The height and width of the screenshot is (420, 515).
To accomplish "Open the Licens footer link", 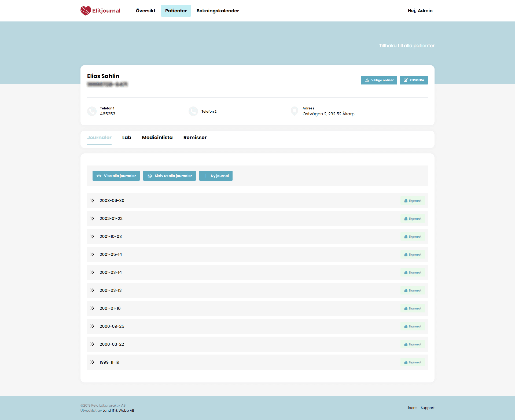I will tap(412, 408).
